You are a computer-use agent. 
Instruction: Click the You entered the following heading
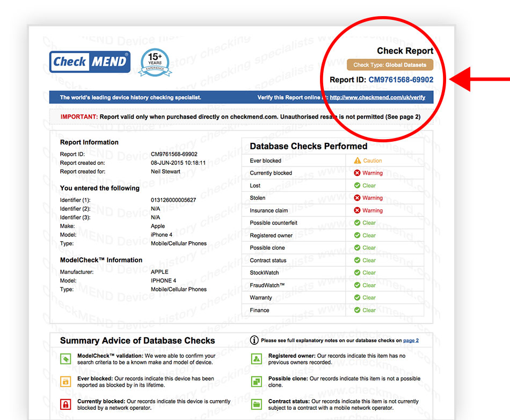tap(99, 188)
